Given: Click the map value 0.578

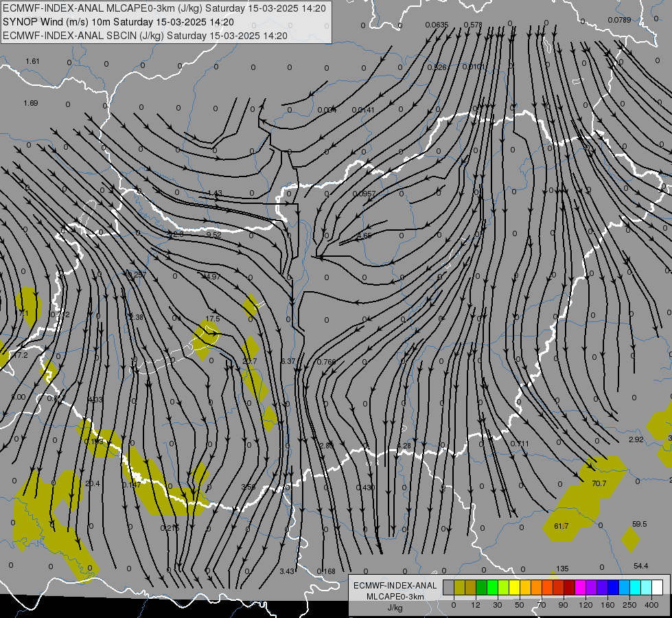Looking at the screenshot, I should click(473, 25).
